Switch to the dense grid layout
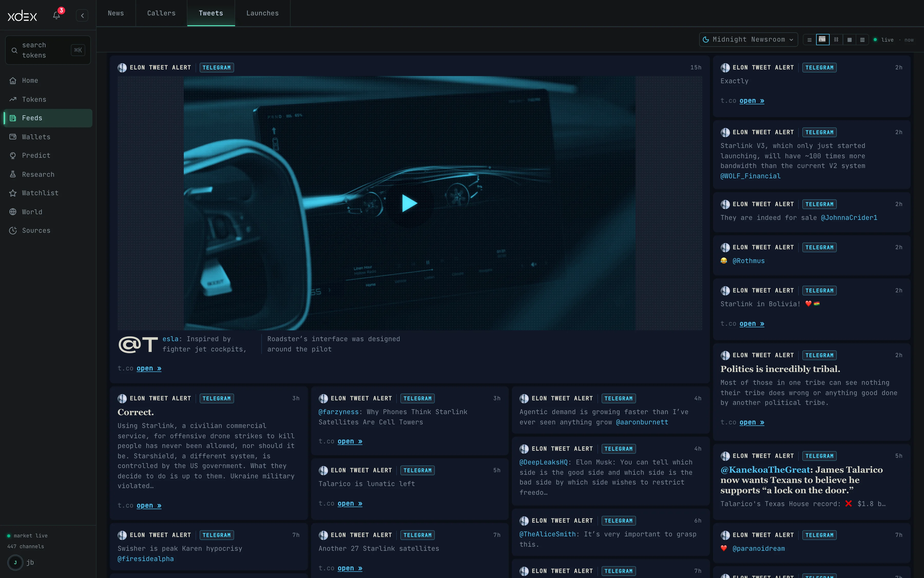 tap(849, 40)
